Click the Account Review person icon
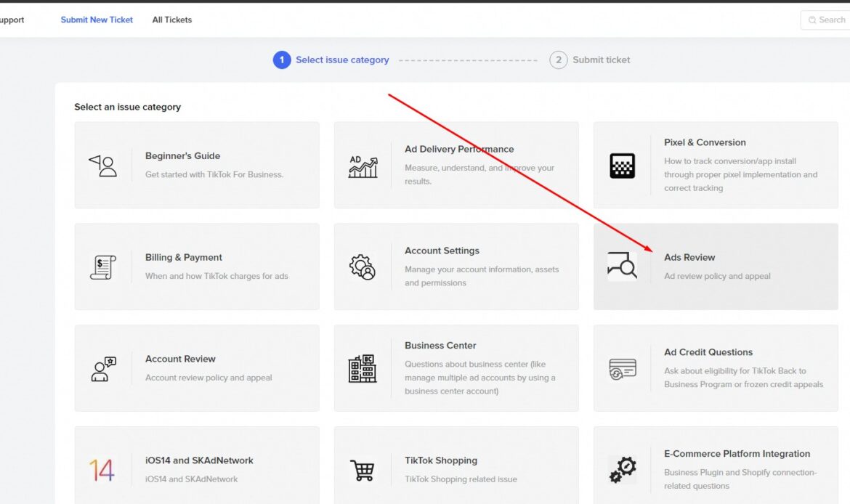 (103, 368)
